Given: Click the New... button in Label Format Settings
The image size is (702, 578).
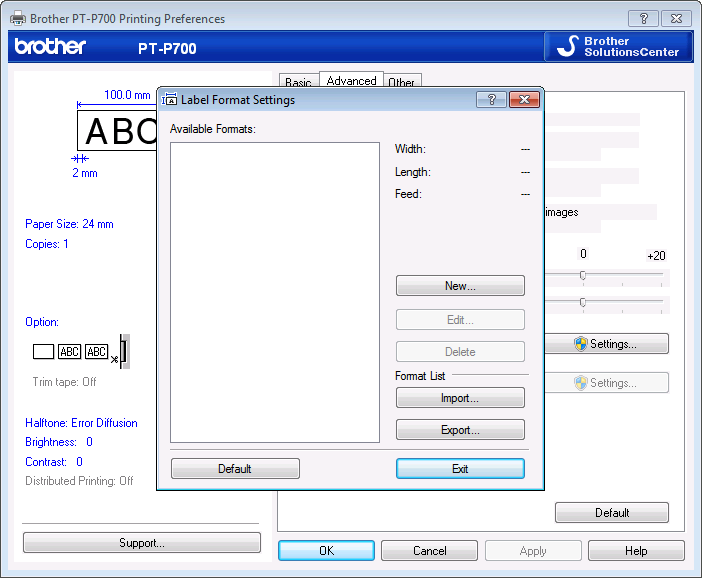Looking at the screenshot, I should coord(460,286).
